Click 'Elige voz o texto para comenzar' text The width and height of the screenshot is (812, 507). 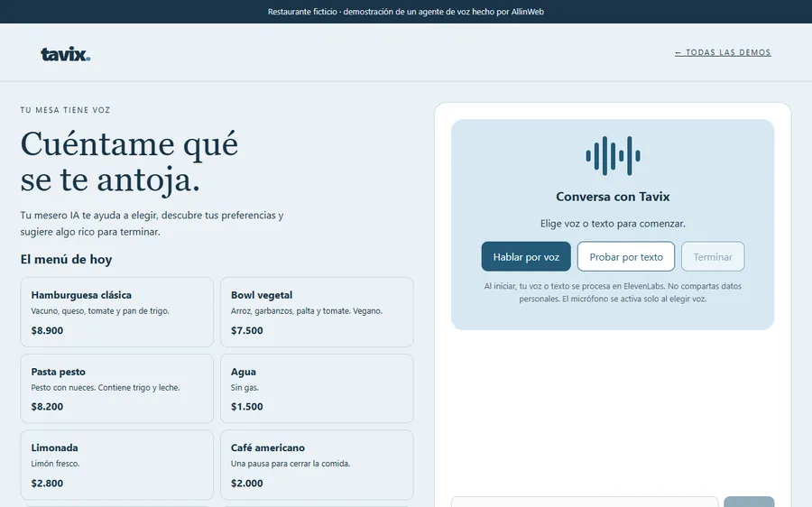click(613, 223)
